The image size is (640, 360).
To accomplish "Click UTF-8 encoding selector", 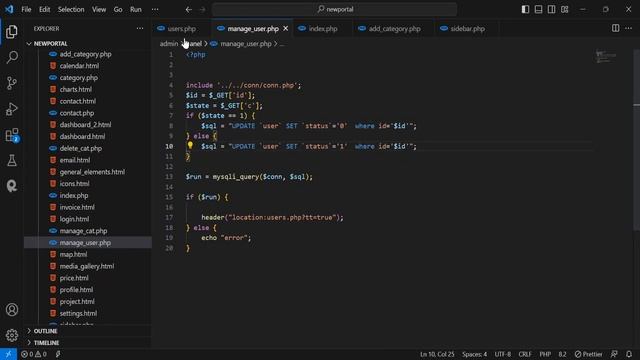I will tap(502, 354).
